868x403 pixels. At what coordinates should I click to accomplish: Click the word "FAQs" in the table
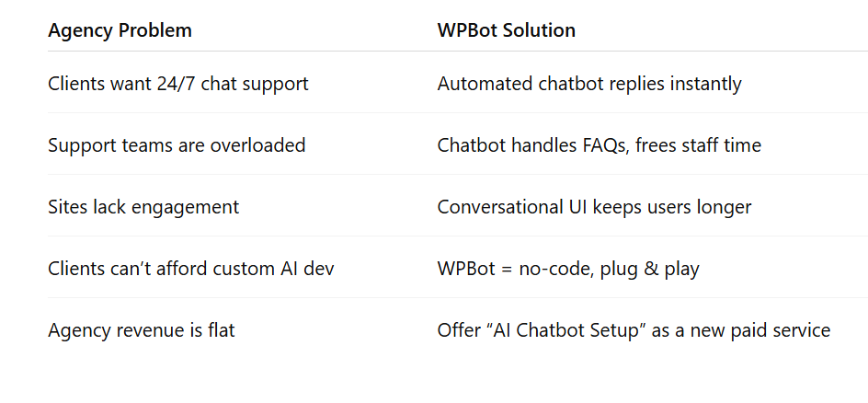point(577,145)
